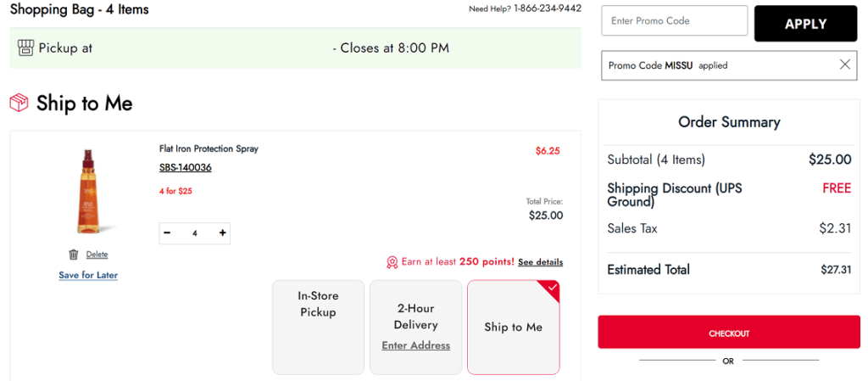The width and height of the screenshot is (868, 381).
Task: Open the See details points link
Action: click(540, 262)
